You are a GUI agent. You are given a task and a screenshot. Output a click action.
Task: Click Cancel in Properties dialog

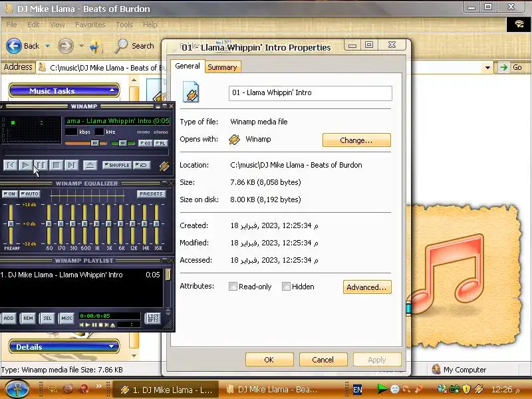tap(323, 360)
